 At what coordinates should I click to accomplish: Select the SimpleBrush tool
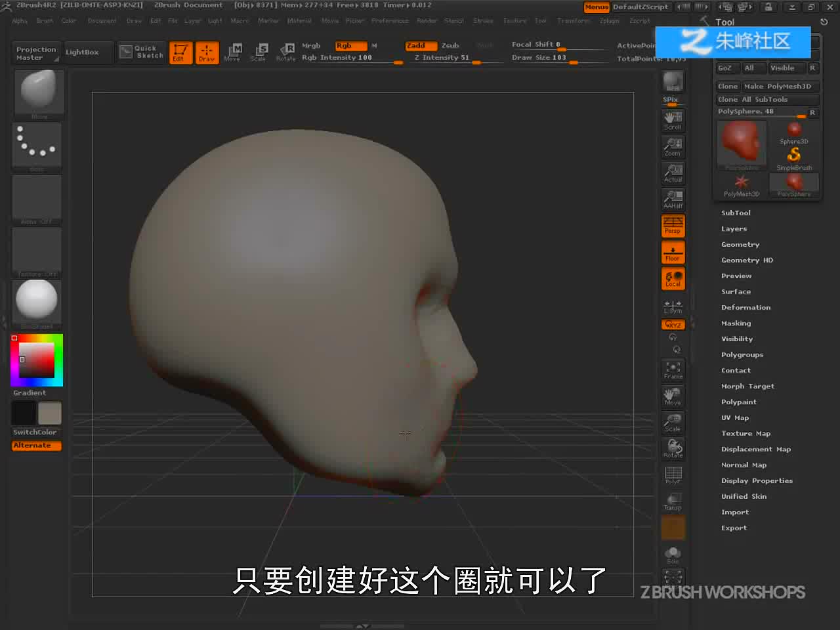794,158
